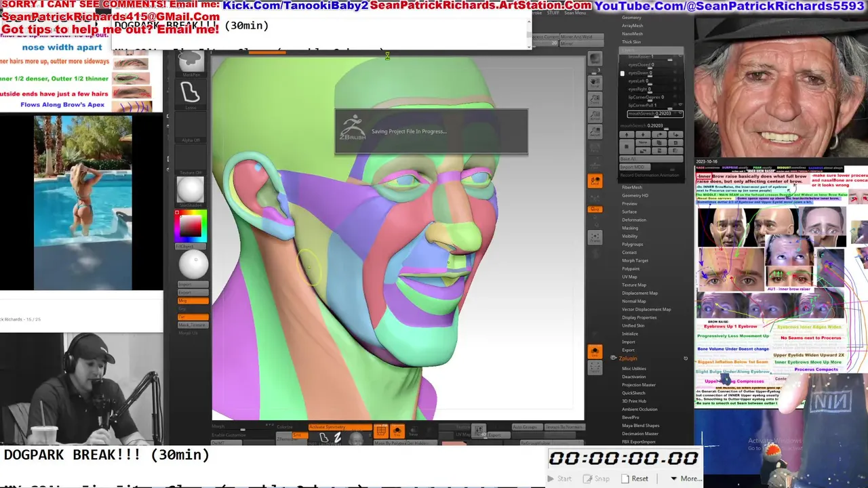This screenshot has height=488, width=868.
Task: Open the UV Map subpalette
Action: tap(629, 277)
